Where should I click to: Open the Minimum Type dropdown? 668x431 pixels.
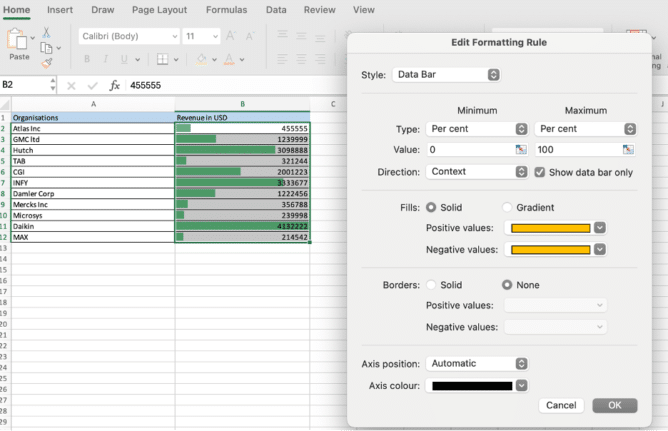tap(476, 129)
